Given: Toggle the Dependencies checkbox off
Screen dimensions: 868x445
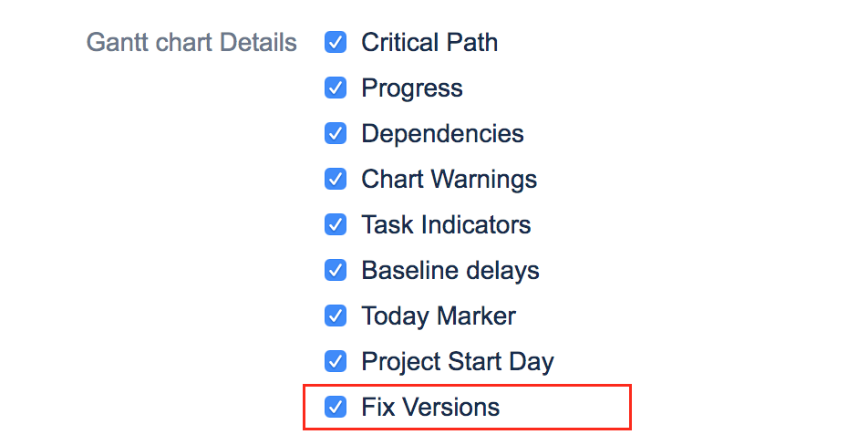Looking at the screenshot, I should click(x=336, y=133).
